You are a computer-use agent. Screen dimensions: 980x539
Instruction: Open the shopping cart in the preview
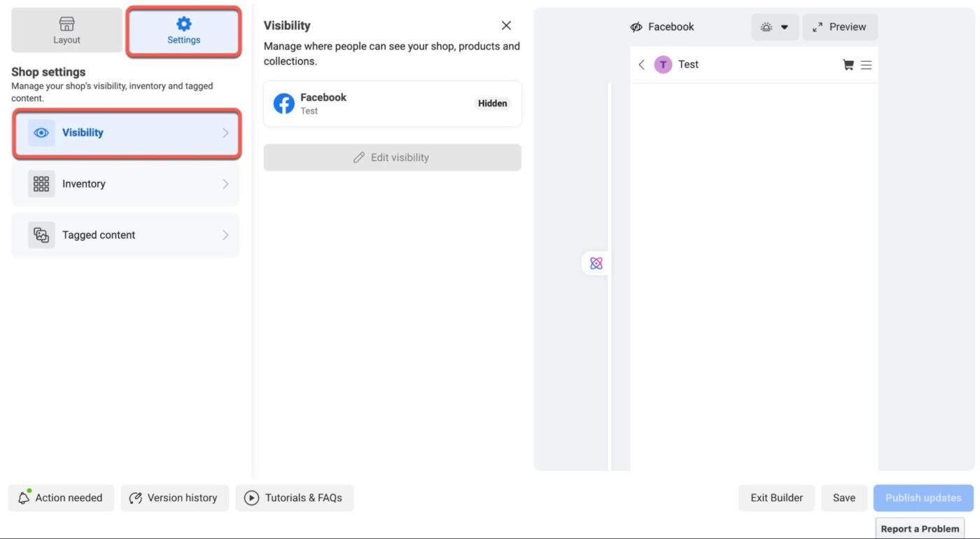click(848, 64)
